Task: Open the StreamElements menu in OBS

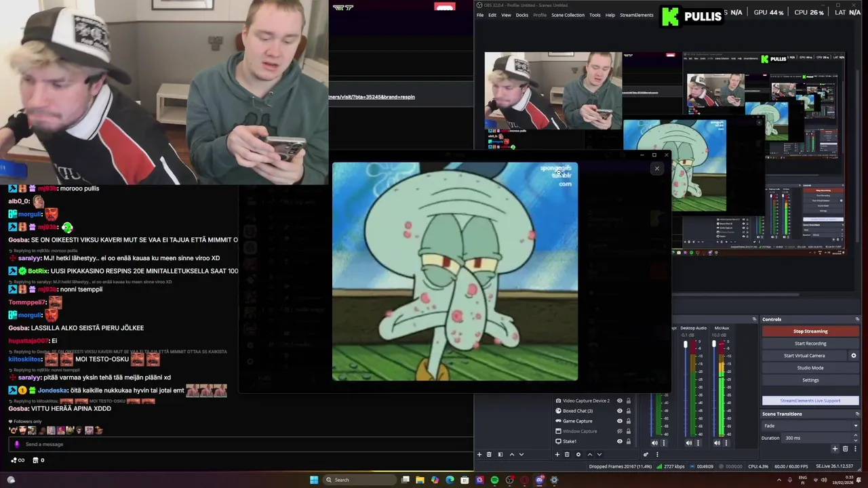Action: pyautogui.click(x=637, y=15)
